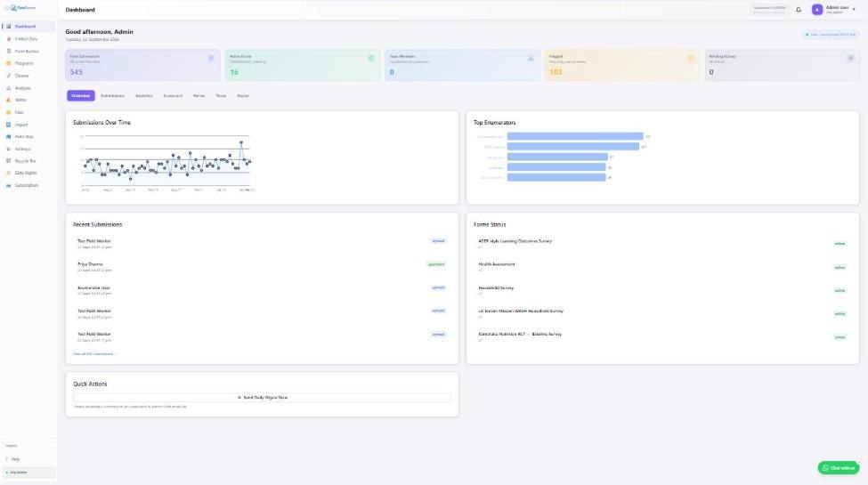Click the icon on Total Submissions card
The width and height of the screenshot is (868, 485).
click(x=211, y=58)
